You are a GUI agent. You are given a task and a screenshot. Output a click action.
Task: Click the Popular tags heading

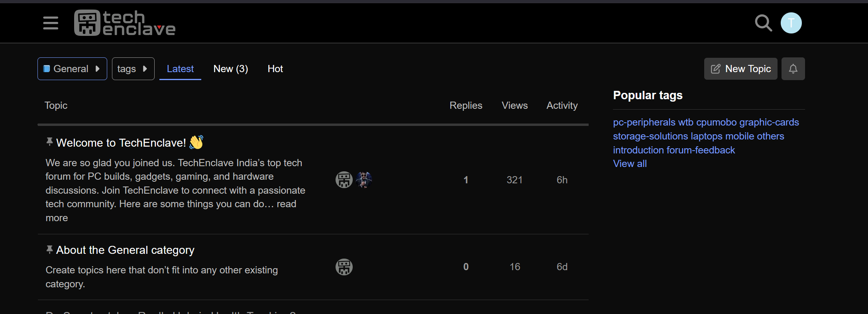(x=648, y=95)
